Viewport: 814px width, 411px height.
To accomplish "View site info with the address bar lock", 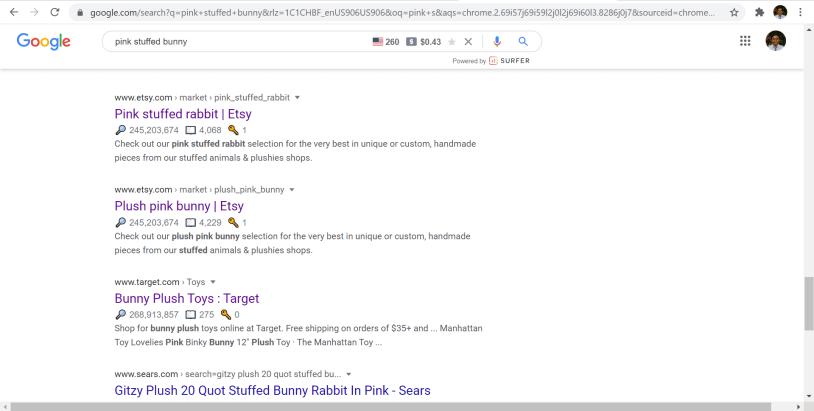I will coord(79,12).
